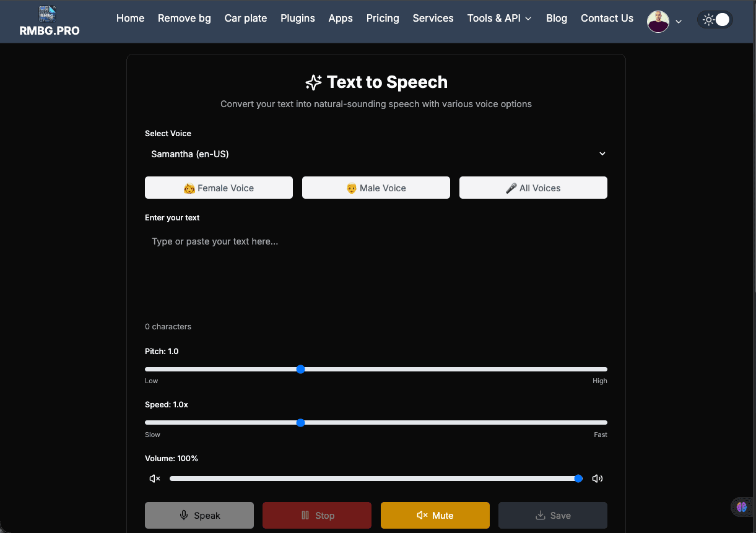Open the floating AI brain assistant icon
756x533 pixels.
point(742,506)
